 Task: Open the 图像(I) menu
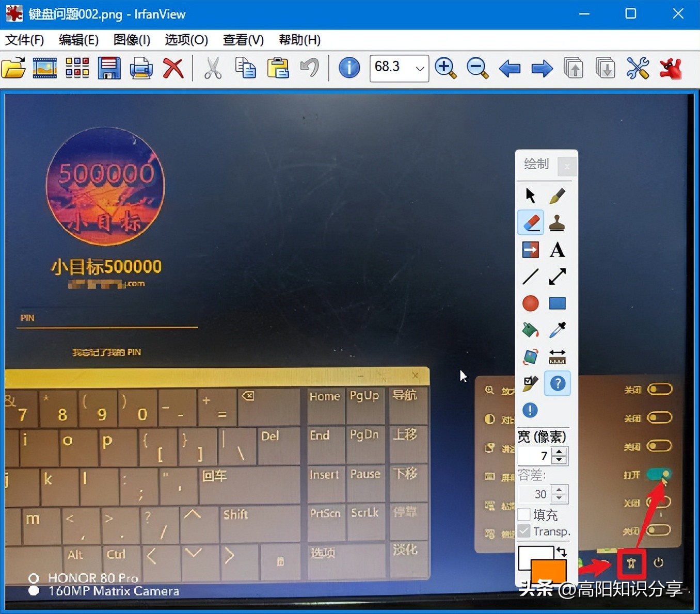coord(132,40)
